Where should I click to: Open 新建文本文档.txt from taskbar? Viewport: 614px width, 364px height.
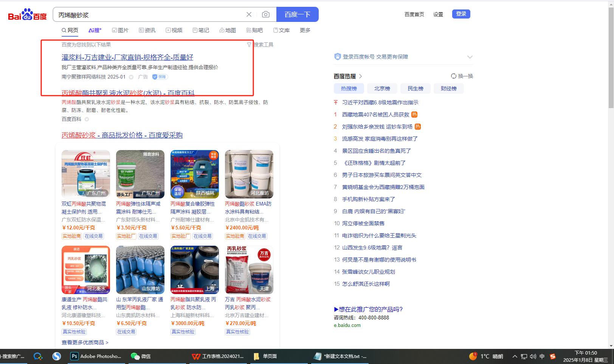point(340,356)
